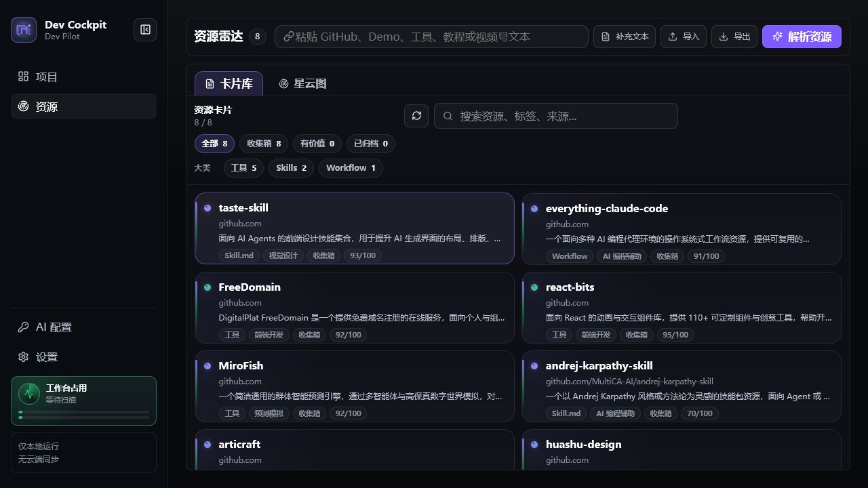Click the 导出 button
The width and height of the screenshot is (868, 488).
pos(734,37)
